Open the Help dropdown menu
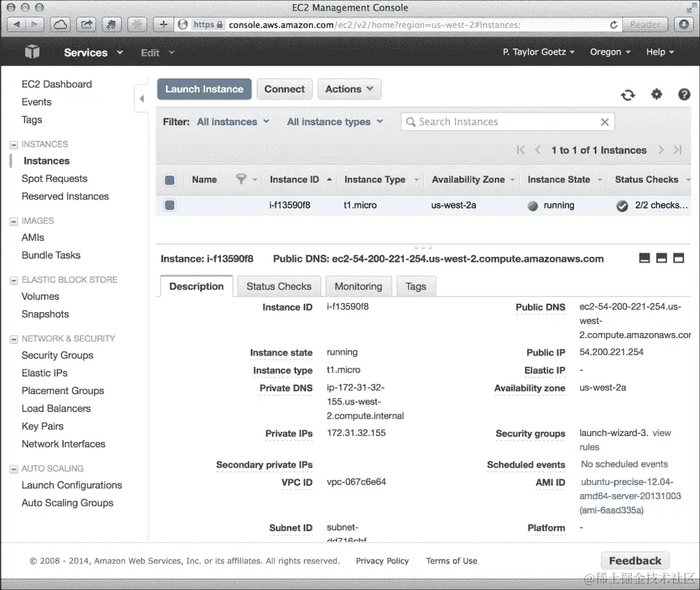The height and width of the screenshot is (590, 700). coord(659,52)
